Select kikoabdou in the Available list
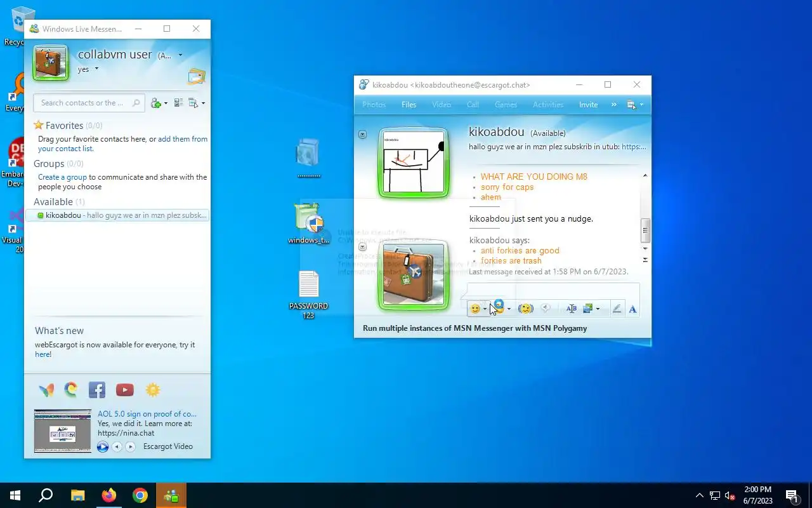Image resolution: width=812 pixels, height=508 pixels. [x=117, y=215]
